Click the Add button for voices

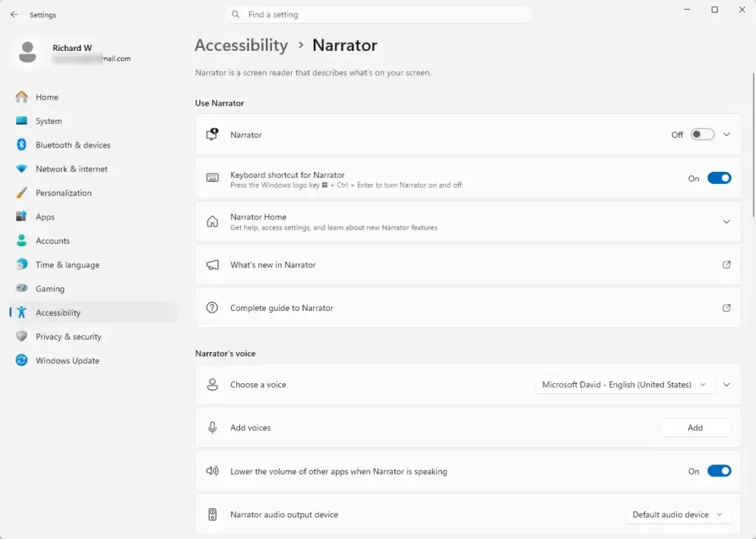[695, 428]
